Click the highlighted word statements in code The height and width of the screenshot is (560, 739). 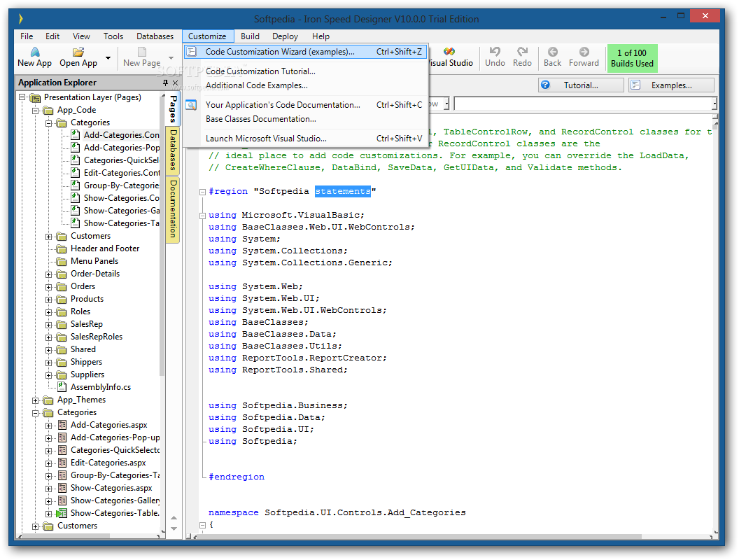coord(343,191)
